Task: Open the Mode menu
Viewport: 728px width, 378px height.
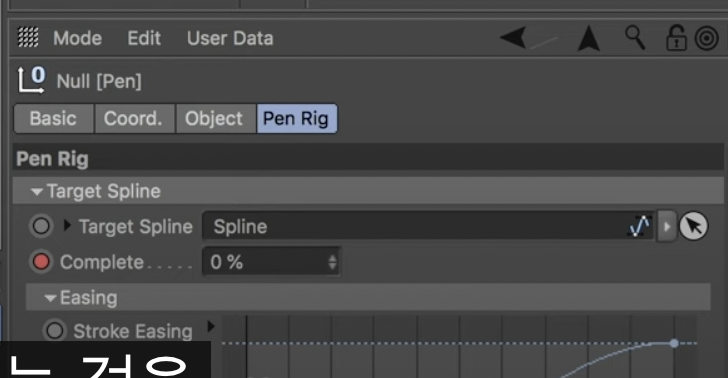Action: (78, 38)
